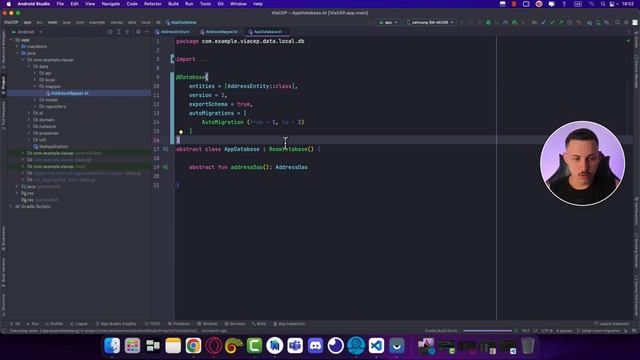
Task: Click UTF-8 encoding in status bar
Action: pyautogui.click(x=546, y=331)
